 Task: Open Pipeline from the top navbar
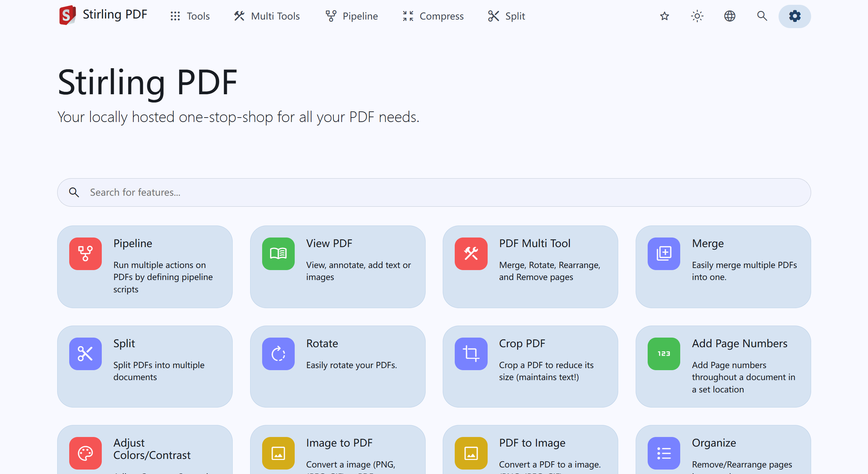tap(352, 16)
